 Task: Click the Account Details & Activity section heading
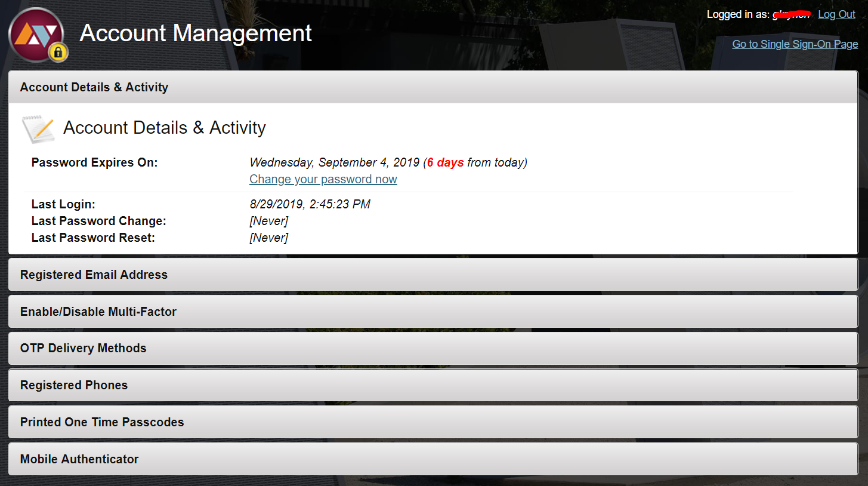click(165, 128)
